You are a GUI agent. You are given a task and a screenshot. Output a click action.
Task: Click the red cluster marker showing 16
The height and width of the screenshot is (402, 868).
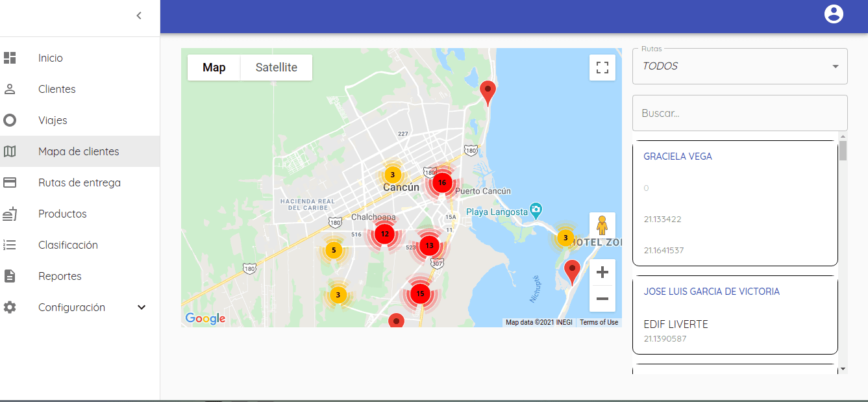click(x=442, y=182)
